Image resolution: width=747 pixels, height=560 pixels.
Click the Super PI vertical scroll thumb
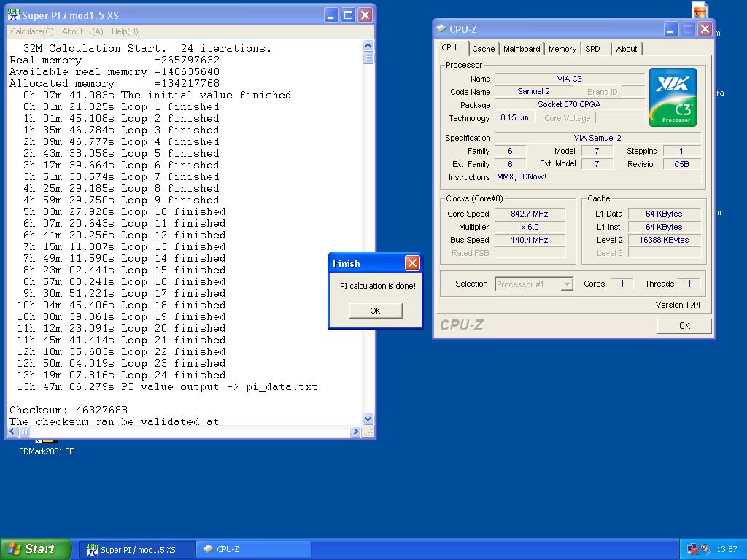[x=368, y=58]
